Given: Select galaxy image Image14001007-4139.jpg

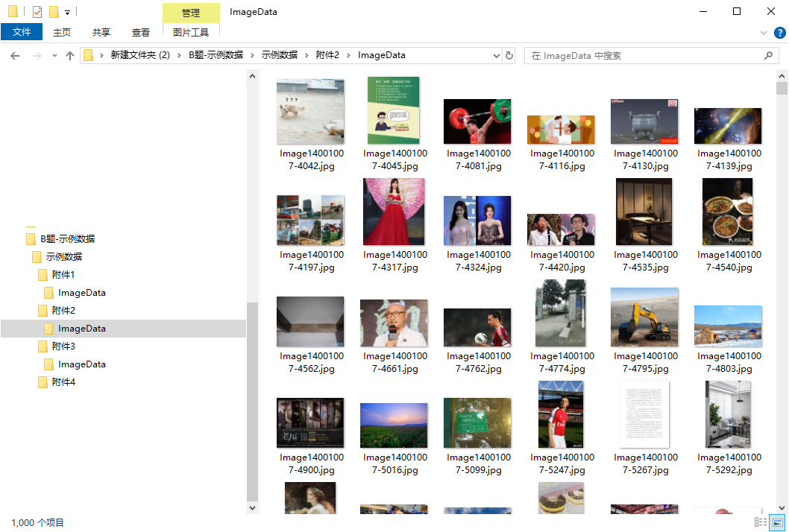Looking at the screenshot, I should click(x=728, y=126).
